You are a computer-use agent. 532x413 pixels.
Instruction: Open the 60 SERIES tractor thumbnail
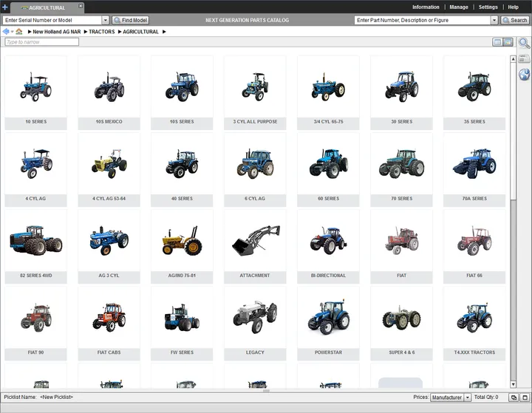coord(328,170)
